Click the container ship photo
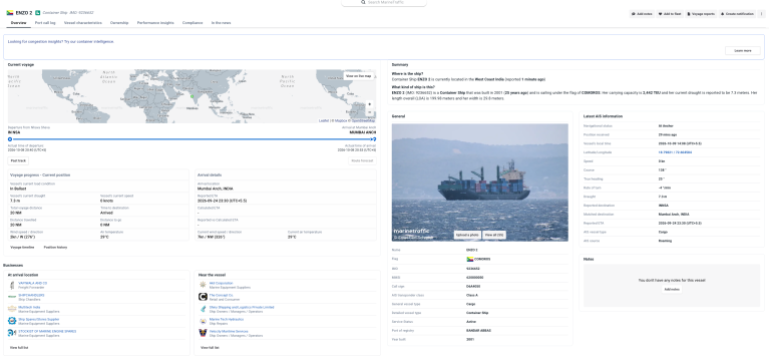 pyautogui.click(x=480, y=182)
